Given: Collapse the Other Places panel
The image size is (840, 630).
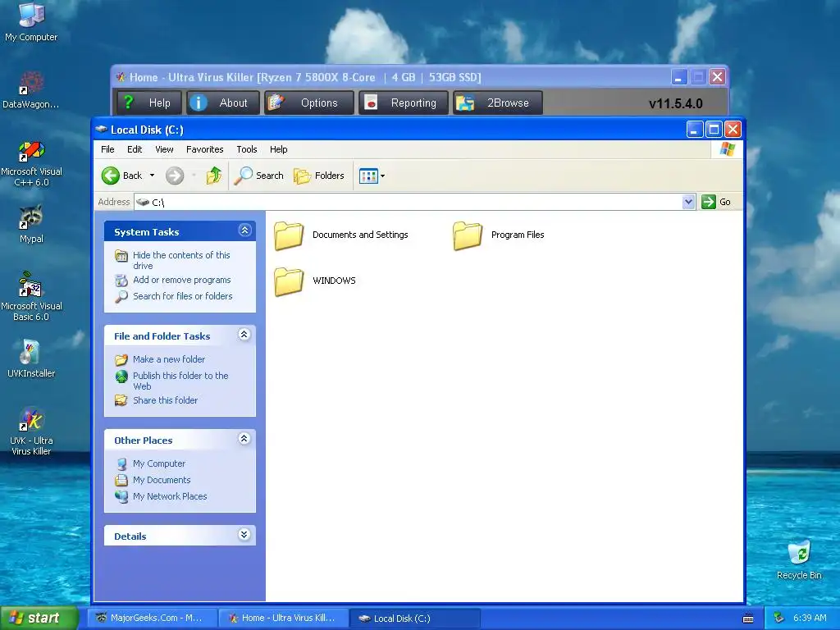Looking at the screenshot, I should pyautogui.click(x=244, y=439).
